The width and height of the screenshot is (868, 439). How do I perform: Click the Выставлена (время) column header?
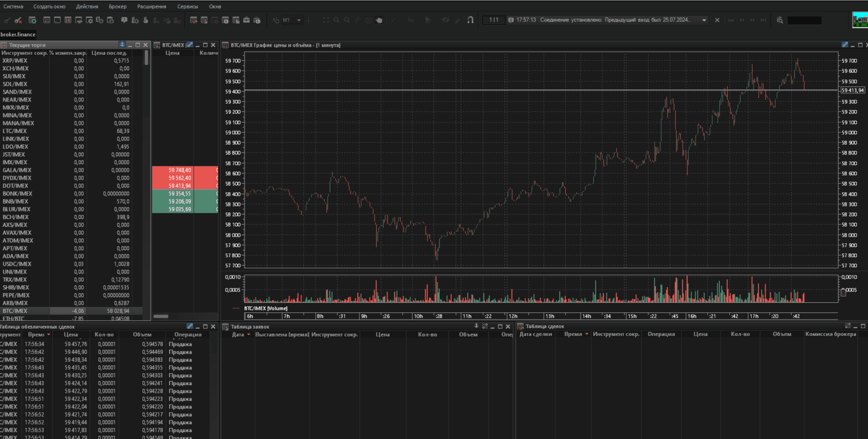point(282,334)
